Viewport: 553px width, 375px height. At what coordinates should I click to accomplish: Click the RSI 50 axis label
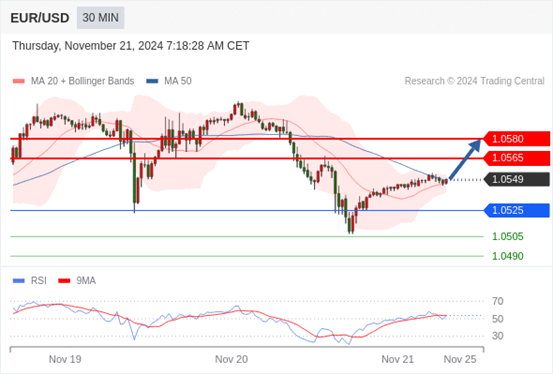coord(498,319)
